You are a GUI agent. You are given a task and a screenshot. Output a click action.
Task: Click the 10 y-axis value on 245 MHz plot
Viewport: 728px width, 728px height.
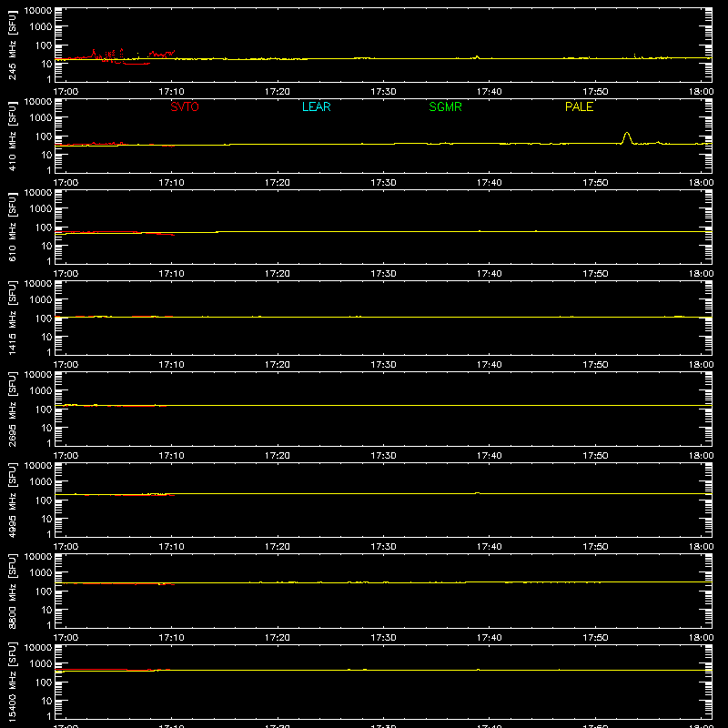46,64
